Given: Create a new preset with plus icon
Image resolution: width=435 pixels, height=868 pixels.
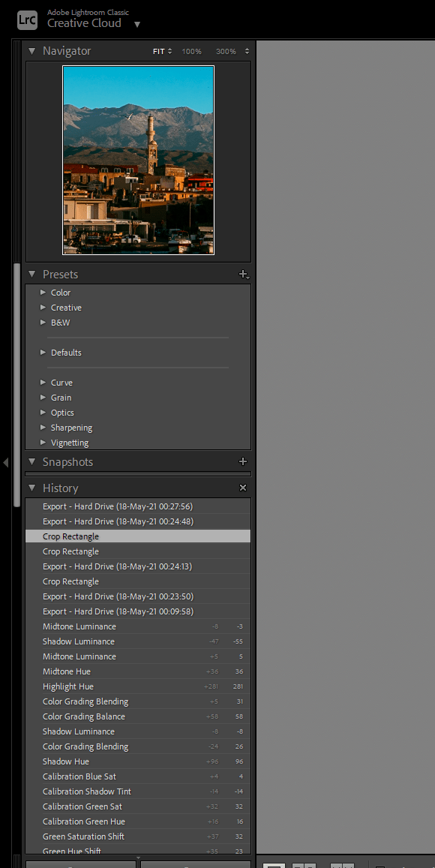Looking at the screenshot, I should [x=244, y=274].
